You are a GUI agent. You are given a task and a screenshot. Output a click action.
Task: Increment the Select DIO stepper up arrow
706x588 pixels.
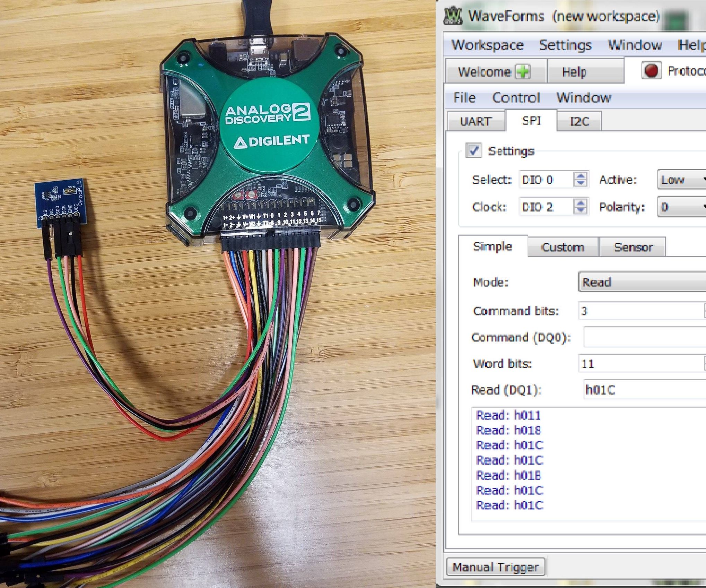[x=581, y=175]
